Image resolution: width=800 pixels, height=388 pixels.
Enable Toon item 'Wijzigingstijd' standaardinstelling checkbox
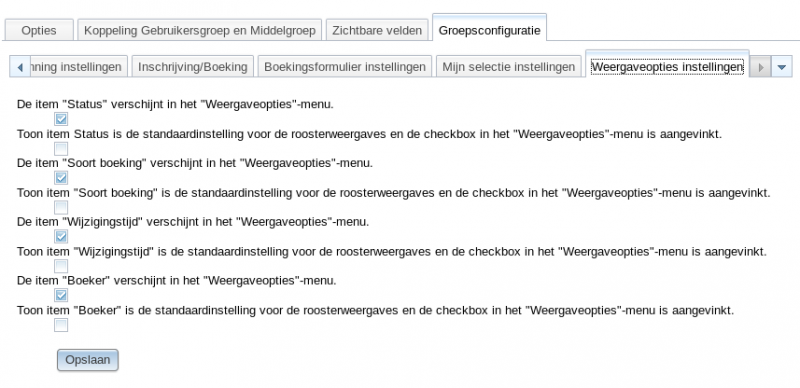(61, 266)
